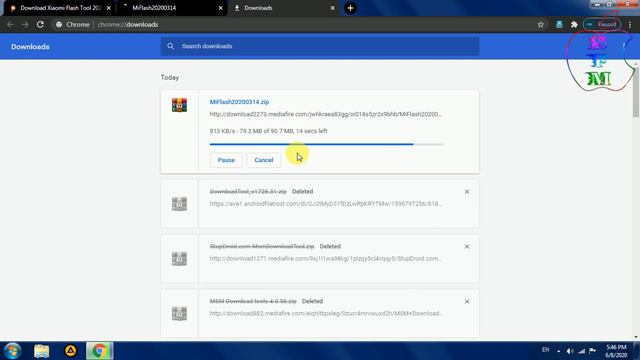Click the mediafire URL for MSM Download tools
The width and height of the screenshot is (640, 360).
[x=326, y=313]
